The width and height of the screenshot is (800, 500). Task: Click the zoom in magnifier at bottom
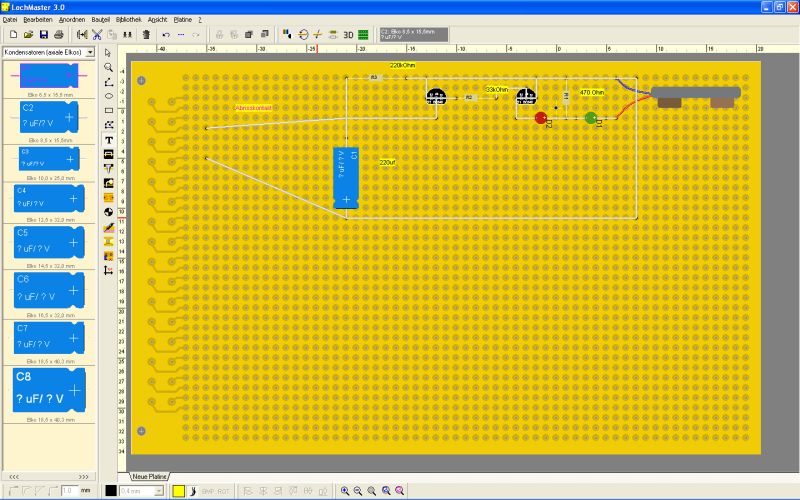[345, 491]
